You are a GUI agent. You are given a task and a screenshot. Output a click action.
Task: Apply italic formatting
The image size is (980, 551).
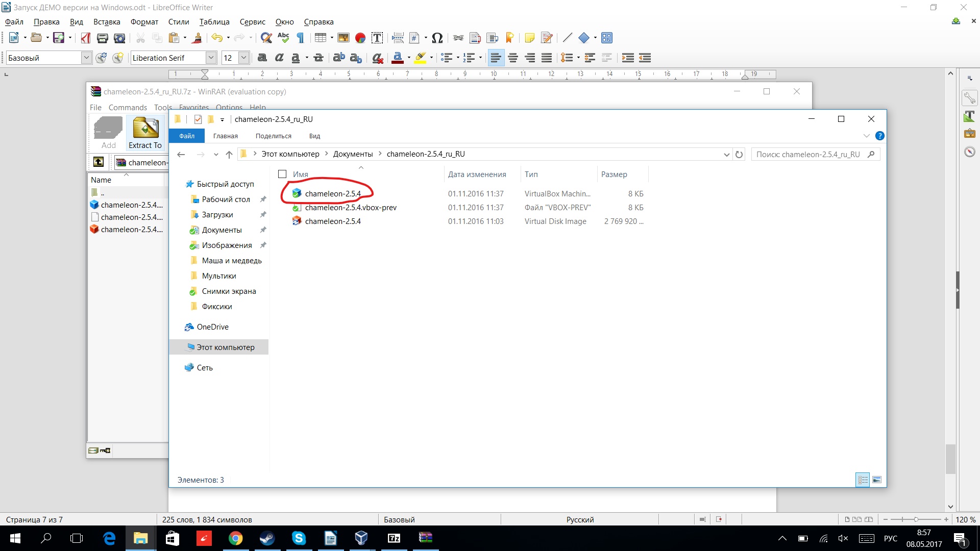pyautogui.click(x=279, y=58)
